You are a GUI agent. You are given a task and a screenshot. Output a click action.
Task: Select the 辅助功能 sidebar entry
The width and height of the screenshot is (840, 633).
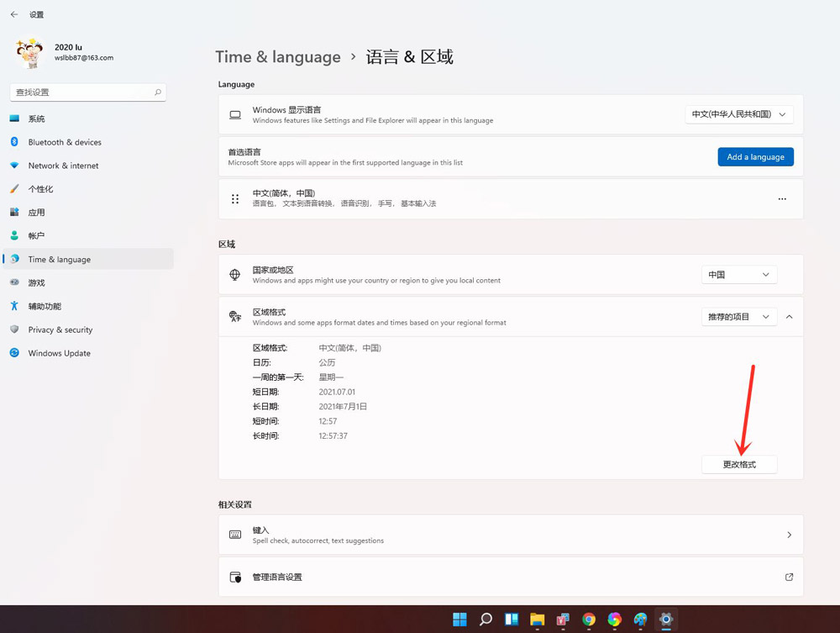[46, 306]
